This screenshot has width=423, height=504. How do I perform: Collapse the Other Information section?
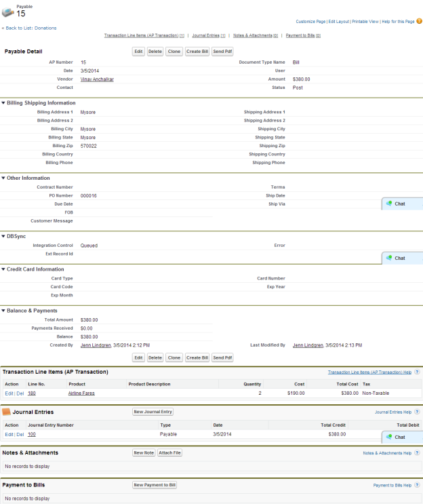click(3, 178)
